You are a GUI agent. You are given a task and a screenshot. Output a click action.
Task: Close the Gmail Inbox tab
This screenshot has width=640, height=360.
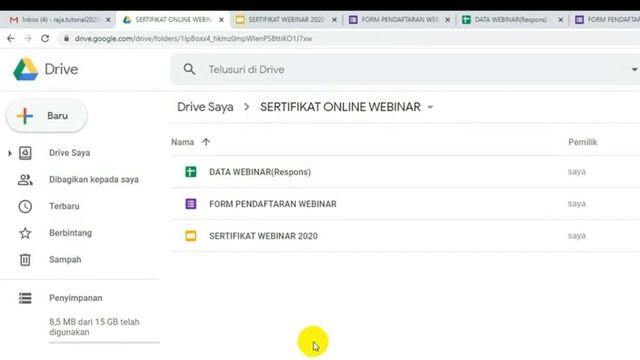pyautogui.click(x=108, y=20)
